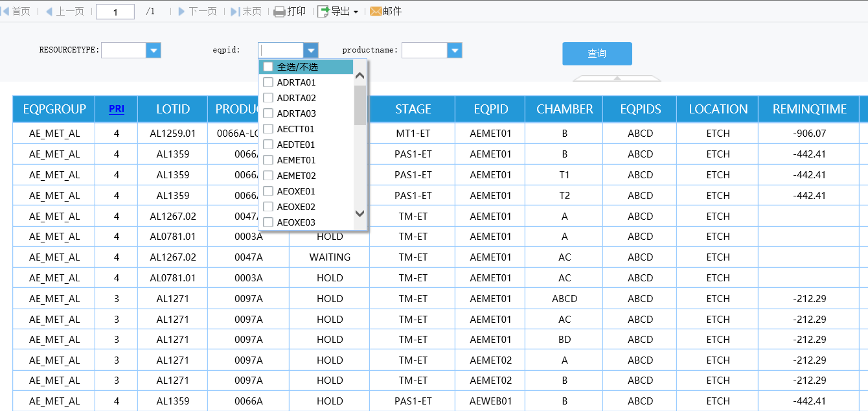This screenshot has height=411, width=868.
Task: Click the LOTID column header
Action: pyautogui.click(x=173, y=109)
